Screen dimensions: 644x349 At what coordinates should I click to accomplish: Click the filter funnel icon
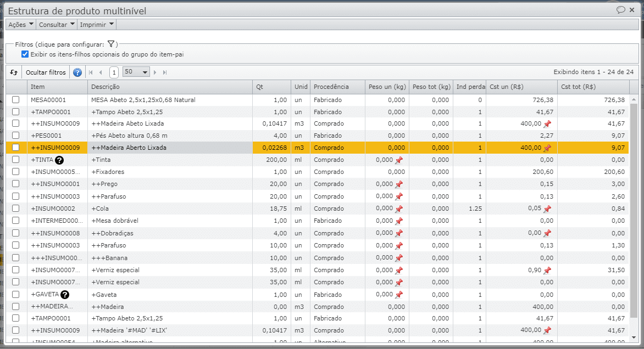[111, 44]
